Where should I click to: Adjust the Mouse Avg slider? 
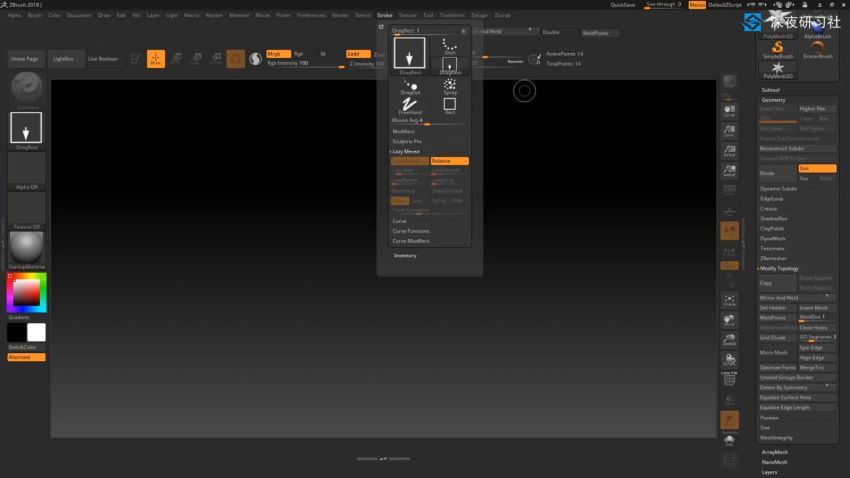pyautogui.click(x=428, y=121)
